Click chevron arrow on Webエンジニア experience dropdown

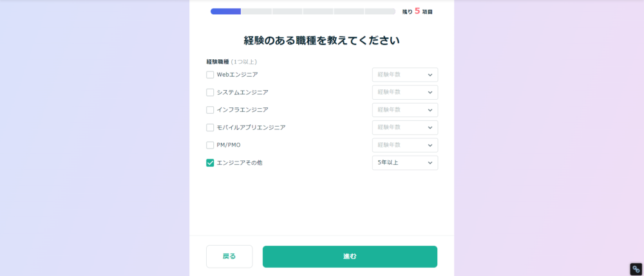click(x=430, y=75)
